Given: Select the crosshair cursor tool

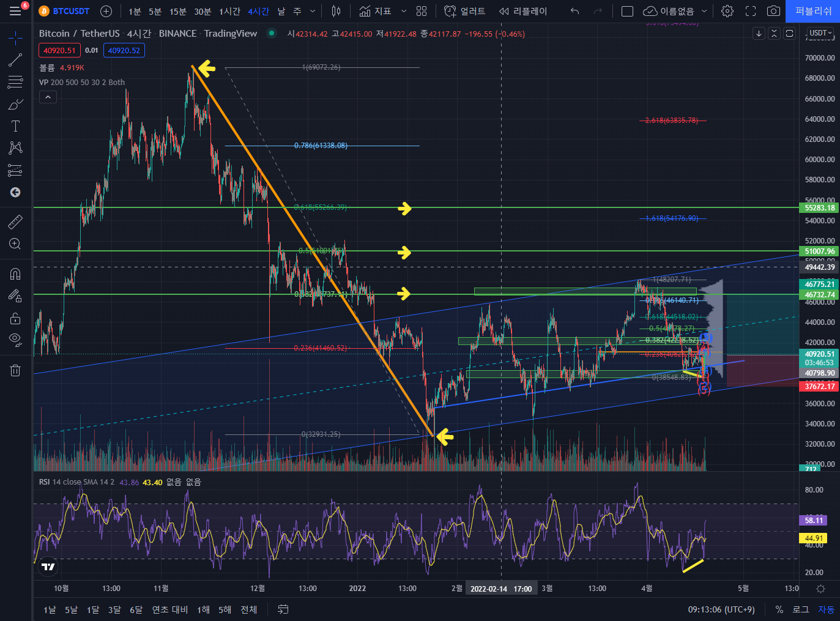Looking at the screenshot, I should pos(15,38).
